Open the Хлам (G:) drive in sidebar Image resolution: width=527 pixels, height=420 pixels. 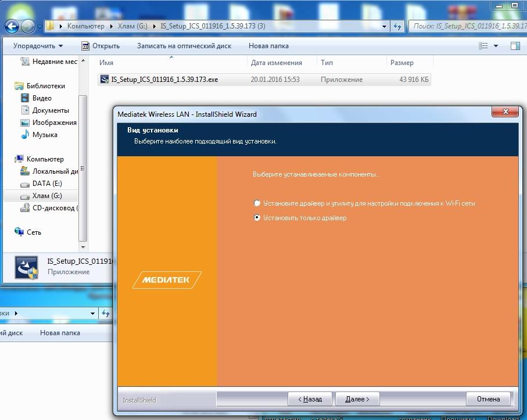tap(41, 196)
